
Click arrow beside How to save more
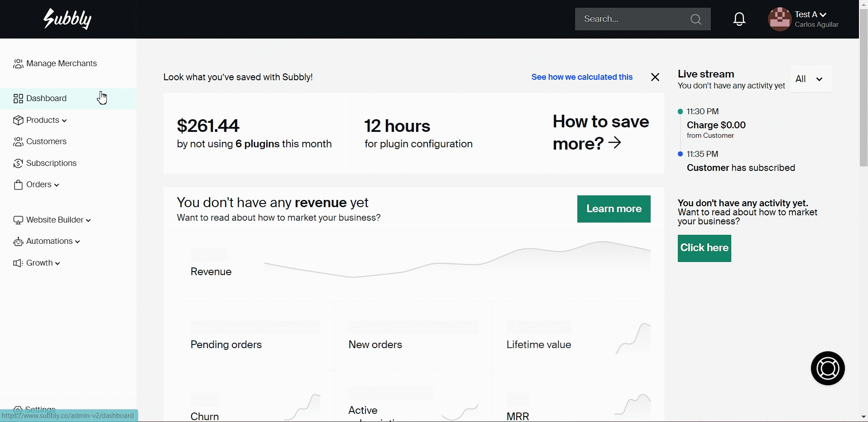tap(615, 143)
